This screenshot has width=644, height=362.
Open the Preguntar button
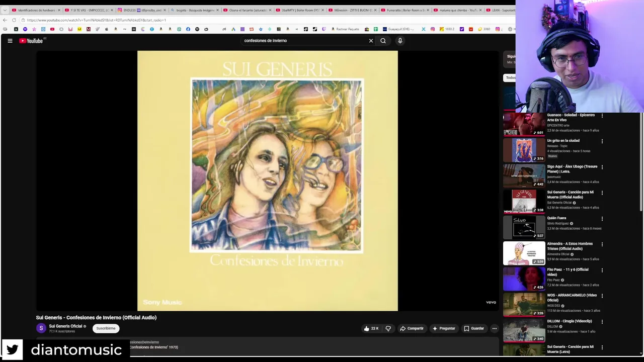click(x=444, y=328)
